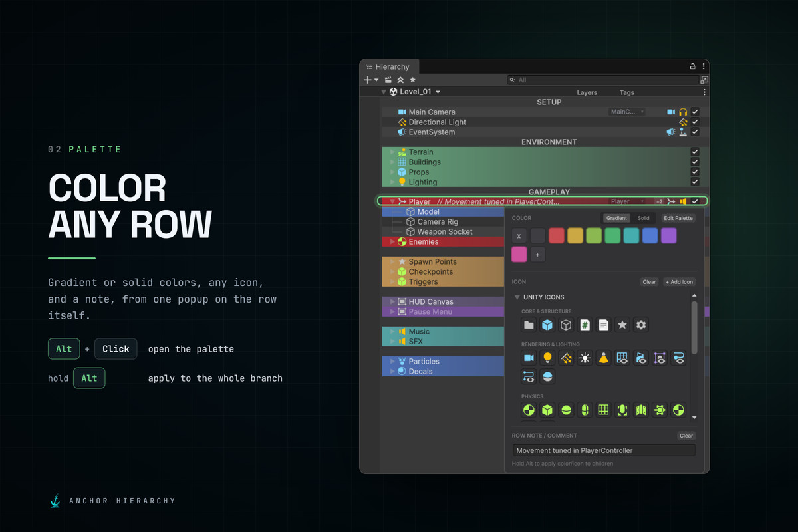Screen dimensions: 798x532
Task: Select the C# script icon with green hash
Action: (x=585, y=325)
